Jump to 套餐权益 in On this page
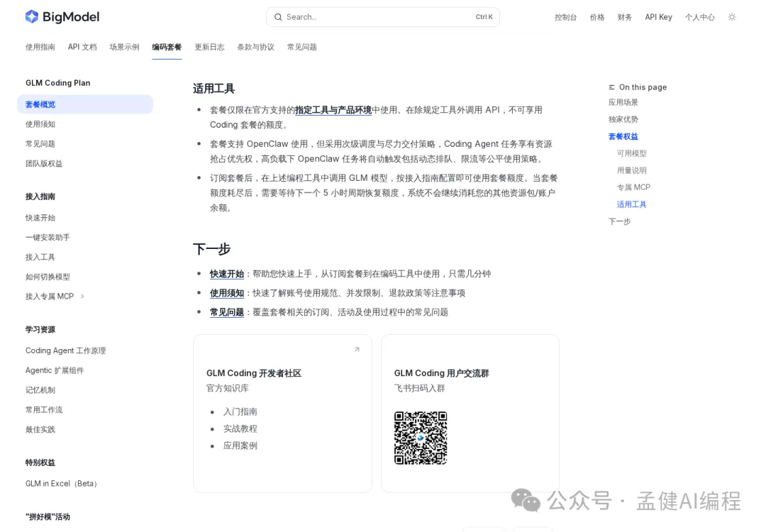 point(623,136)
